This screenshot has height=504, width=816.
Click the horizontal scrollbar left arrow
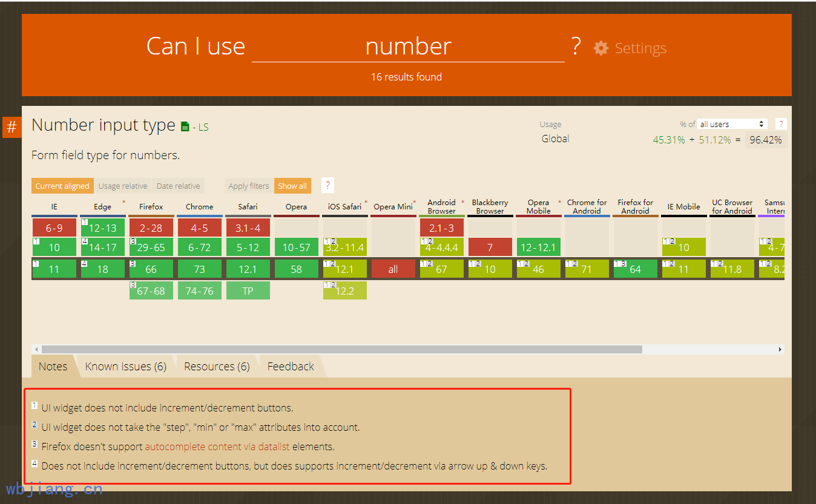click(x=36, y=350)
